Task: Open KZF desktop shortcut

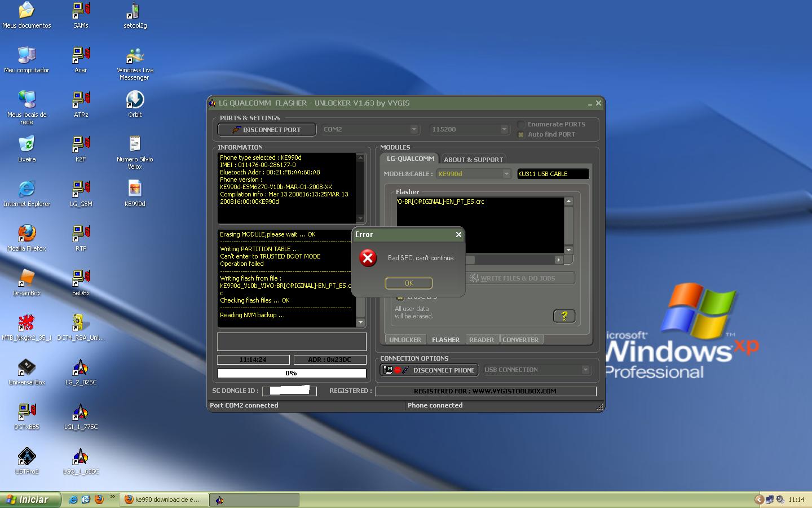Action: click(81, 149)
